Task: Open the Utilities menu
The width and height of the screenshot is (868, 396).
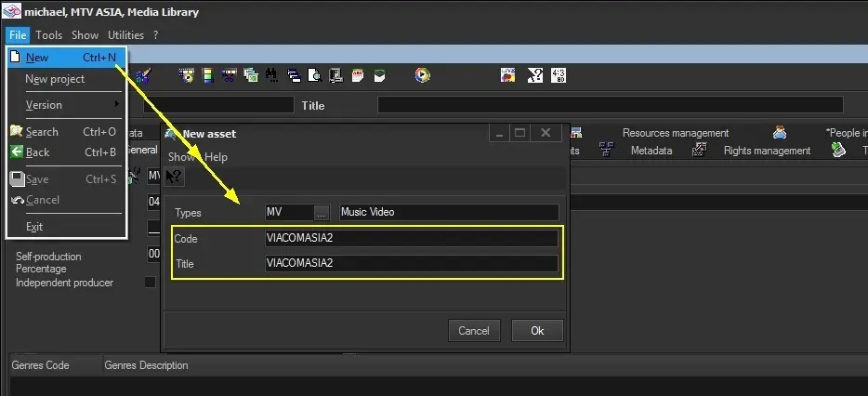Action: (125, 35)
